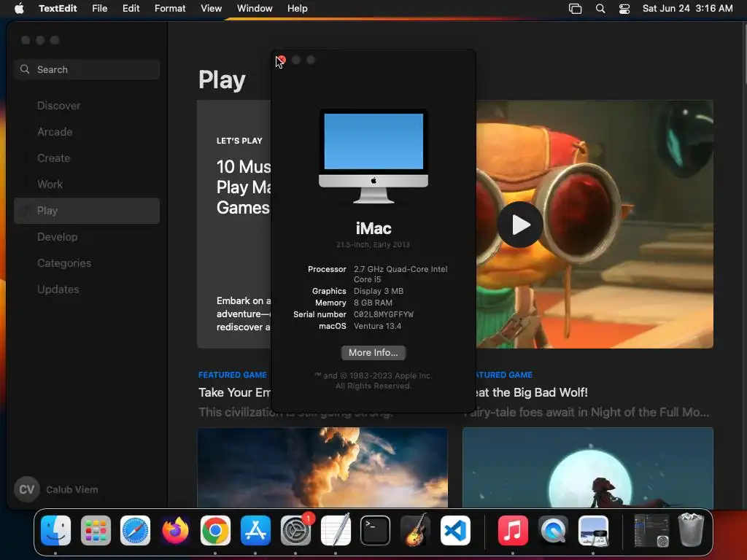
Task: Click the Display 3 MB graphics value
Action: pos(379,291)
